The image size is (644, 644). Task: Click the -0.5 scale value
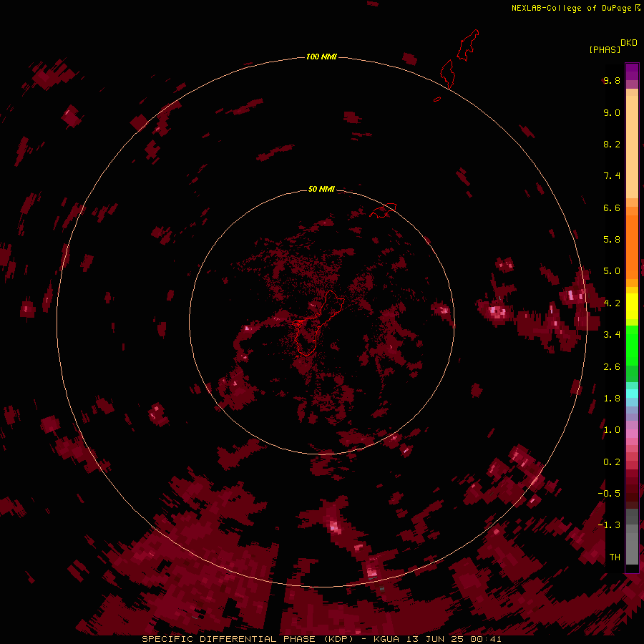pos(609,494)
